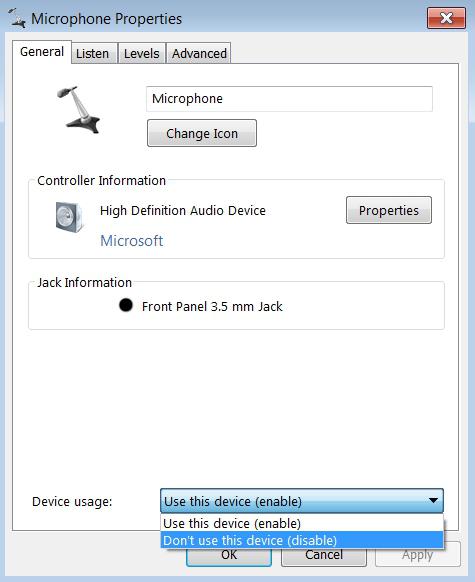Click the Microphone name text field

click(289, 99)
